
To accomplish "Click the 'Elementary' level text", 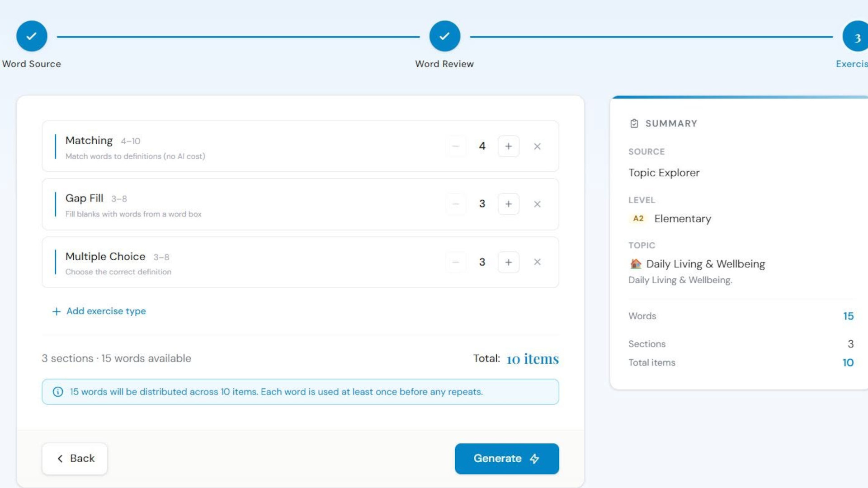I will point(683,219).
